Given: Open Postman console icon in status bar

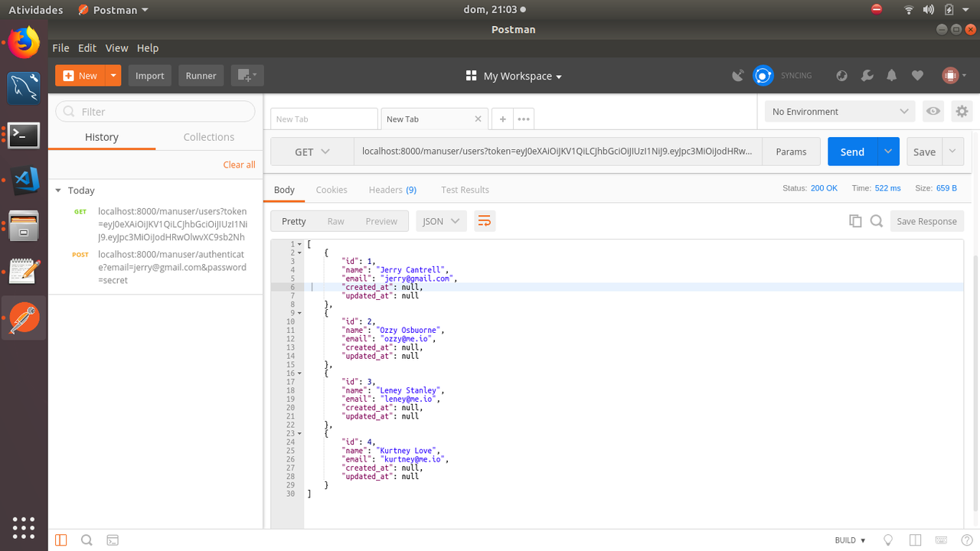Looking at the screenshot, I should (x=112, y=540).
